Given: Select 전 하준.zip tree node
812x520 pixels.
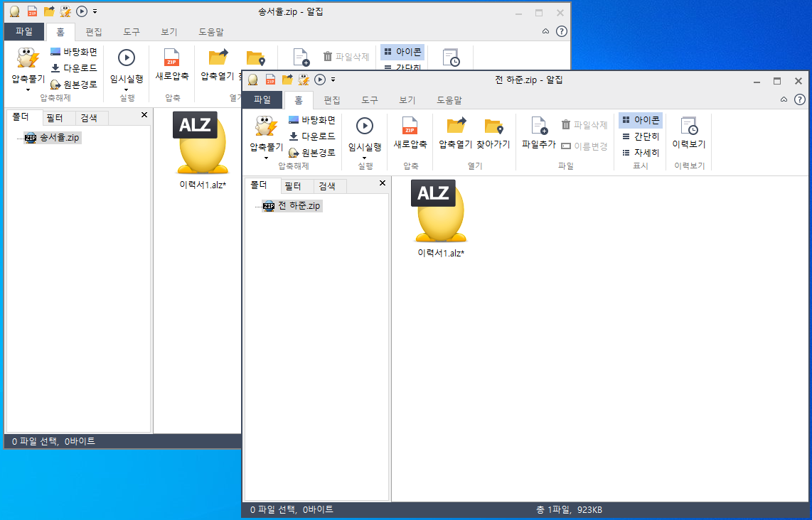Looking at the screenshot, I should point(292,206).
